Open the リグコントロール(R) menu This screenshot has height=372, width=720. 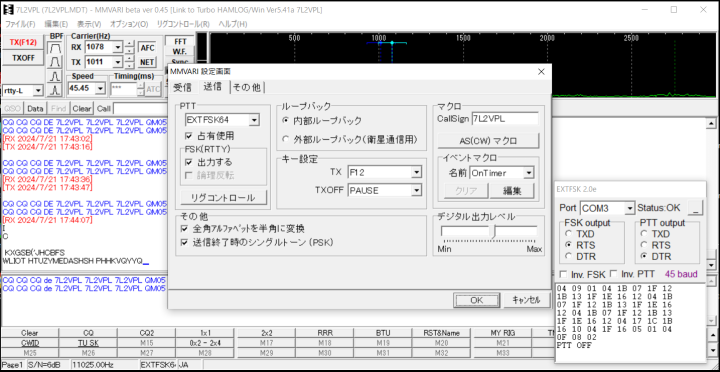click(183, 24)
